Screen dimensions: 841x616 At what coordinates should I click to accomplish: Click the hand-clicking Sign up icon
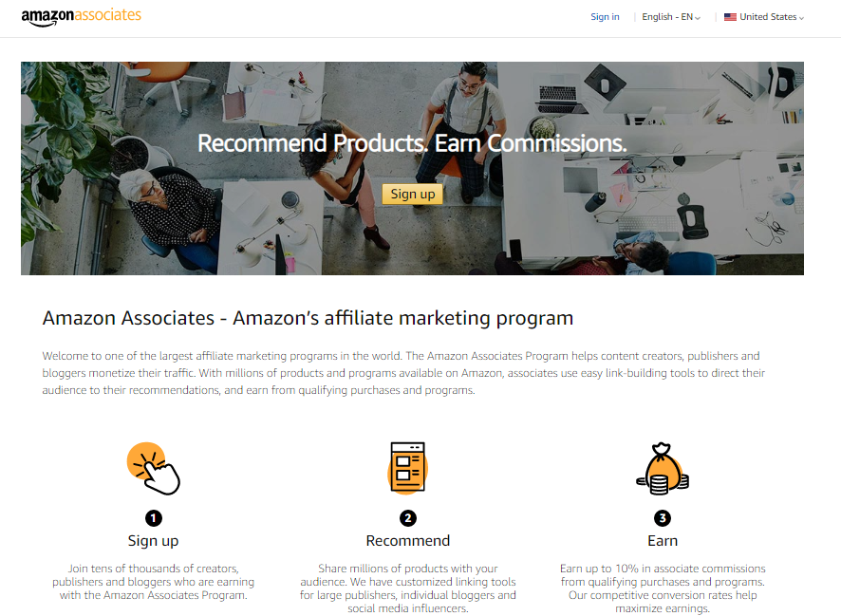coord(154,468)
